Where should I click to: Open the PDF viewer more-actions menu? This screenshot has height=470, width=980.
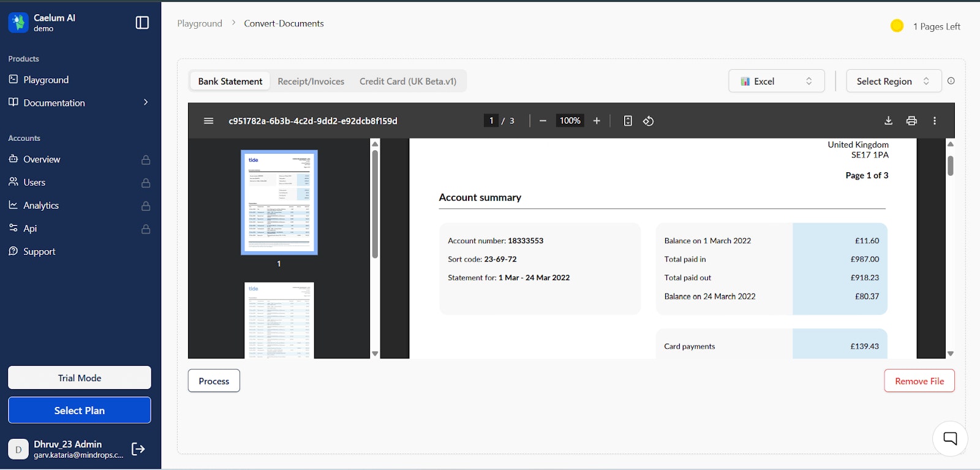[x=935, y=121]
